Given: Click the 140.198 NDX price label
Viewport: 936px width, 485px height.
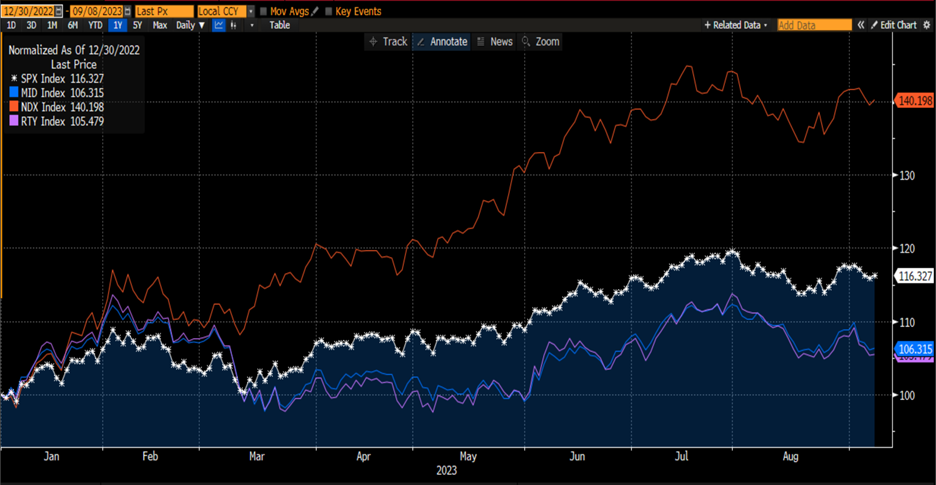Looking at the screenshot, I should pyautogui.click(x=913, y=102).
